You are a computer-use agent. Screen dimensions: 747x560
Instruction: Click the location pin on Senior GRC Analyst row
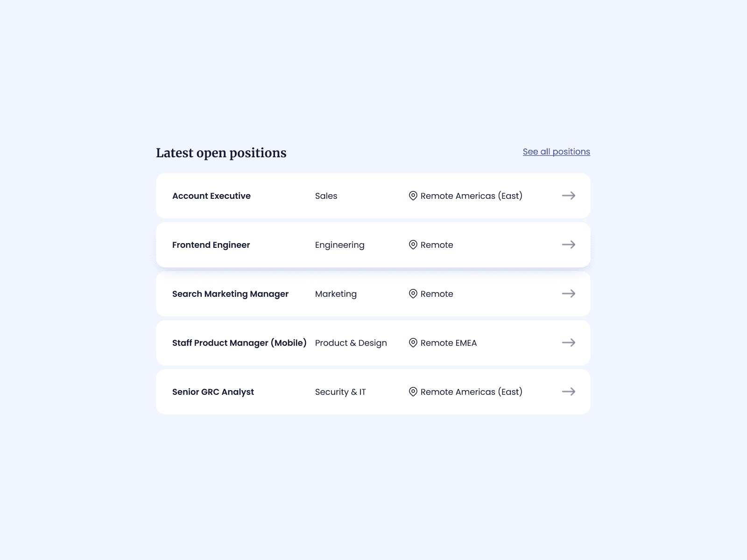pos(413,392)
